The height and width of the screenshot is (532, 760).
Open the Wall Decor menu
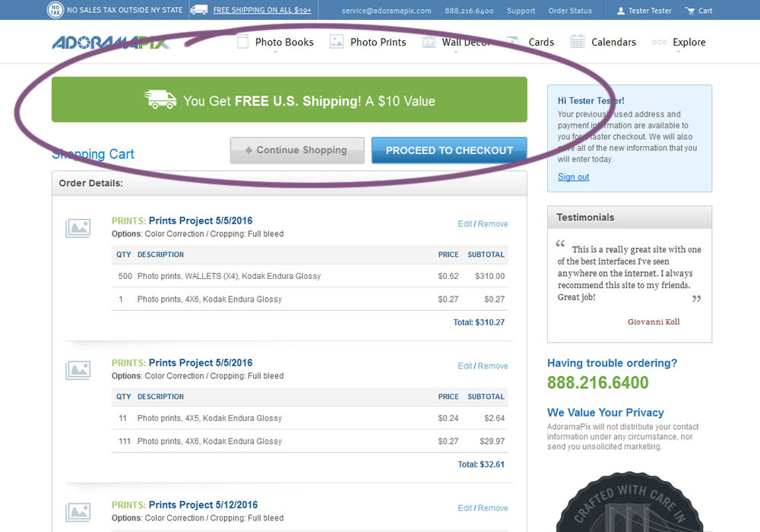point(465,43)
